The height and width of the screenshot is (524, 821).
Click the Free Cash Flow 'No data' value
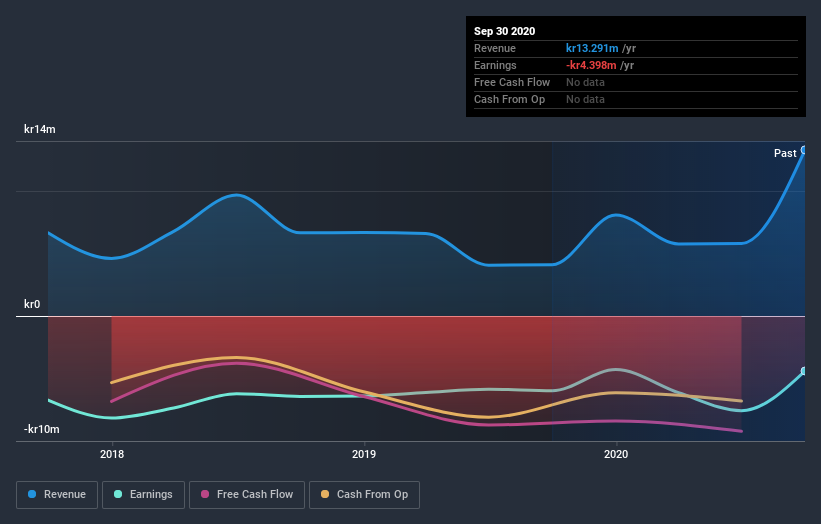click(585, 82)
